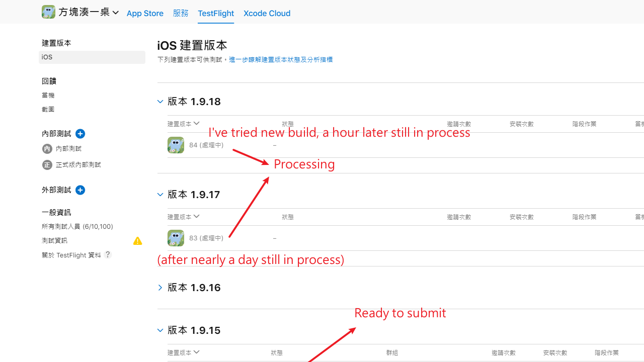Screen dimensions: 644x362
Task: Click the app icon of build 84
Action: 176,145
